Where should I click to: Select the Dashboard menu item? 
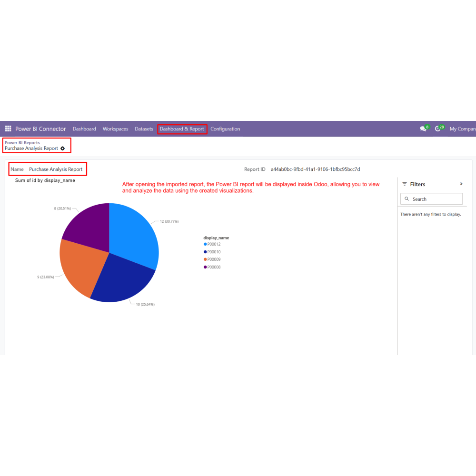click(x=84, y=129)
